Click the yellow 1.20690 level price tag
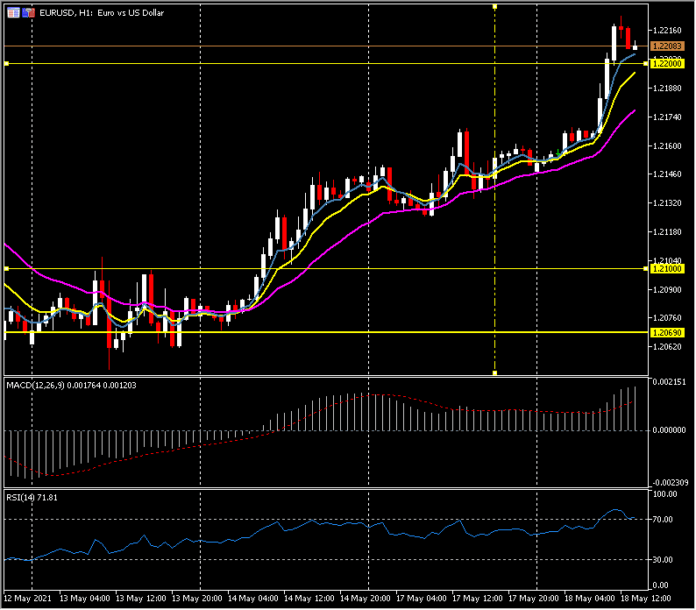This screenshot has width=696, height=610. [667, 333]
